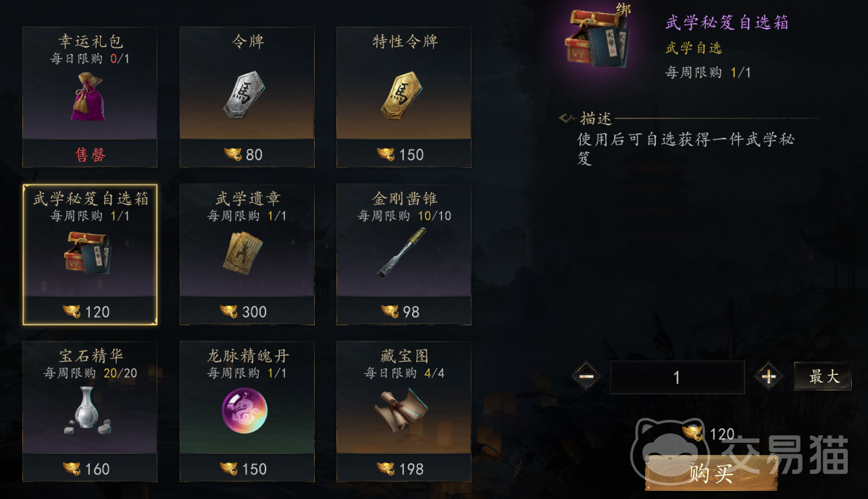Select the 宝石精华 white vase icon
The width and height of the screenshot is (868, 499).
[89, 410]
